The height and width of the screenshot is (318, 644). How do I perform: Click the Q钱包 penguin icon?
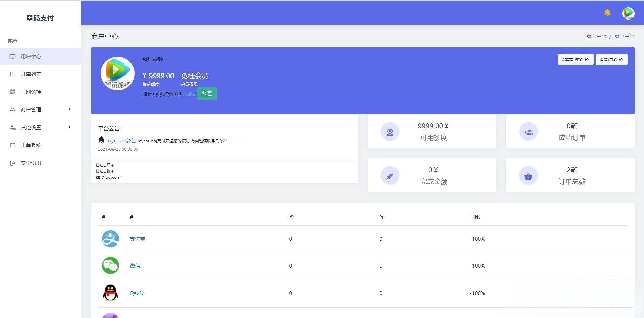click(x=110, y=293)
